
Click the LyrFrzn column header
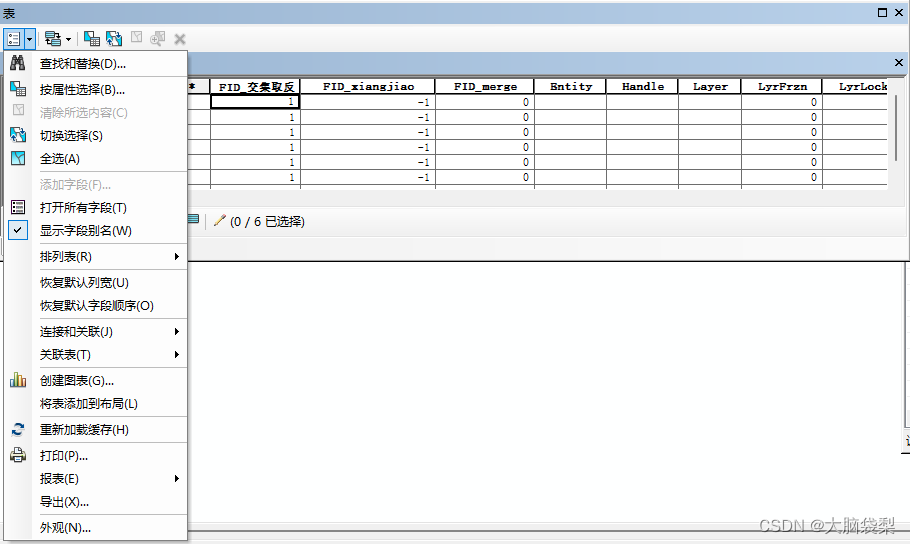tap(782, 87)
